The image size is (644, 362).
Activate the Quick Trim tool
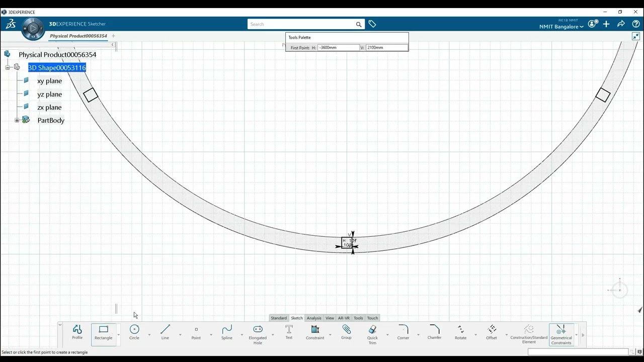tap(372, 334)
